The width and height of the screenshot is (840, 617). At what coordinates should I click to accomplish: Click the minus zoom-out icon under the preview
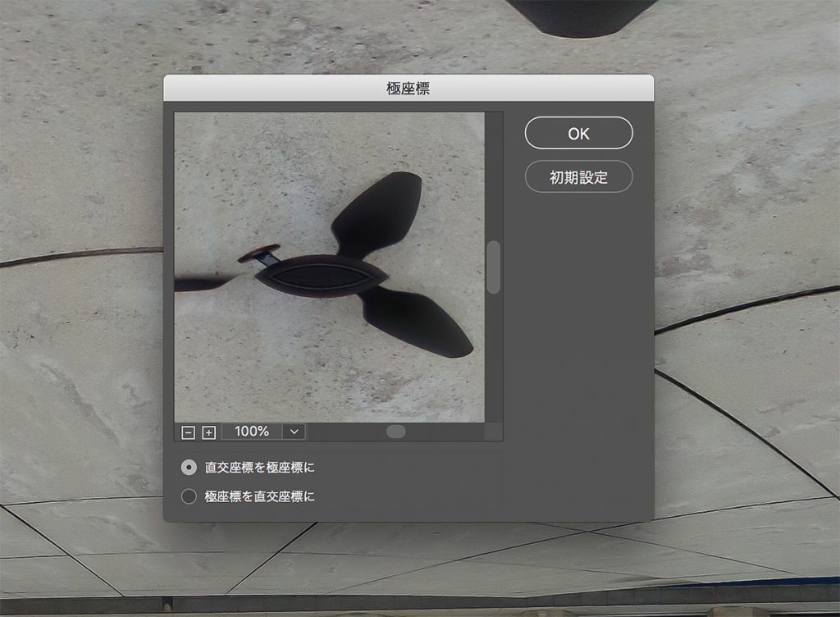point(189,432)
